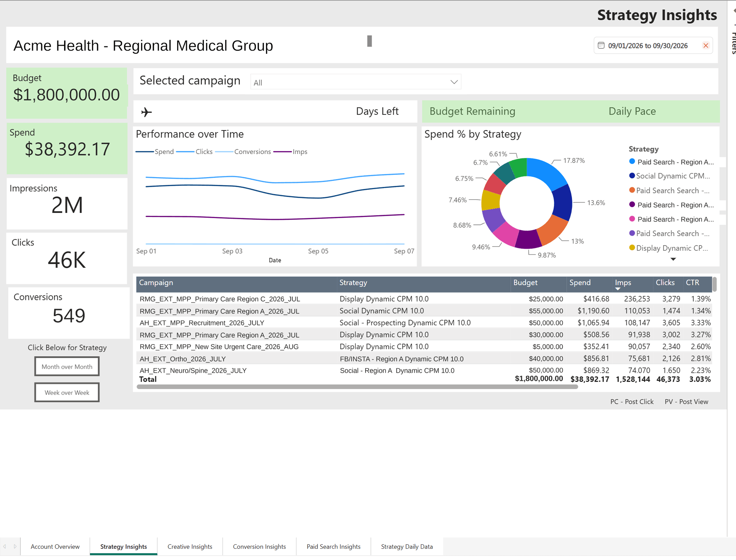Click the previous-tab arrow at bottom left

coord(5,546)
